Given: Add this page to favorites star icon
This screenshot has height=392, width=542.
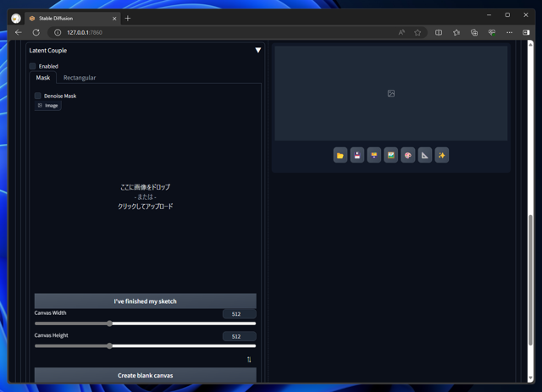Looking at the screenshot, I should pos(418,32).
